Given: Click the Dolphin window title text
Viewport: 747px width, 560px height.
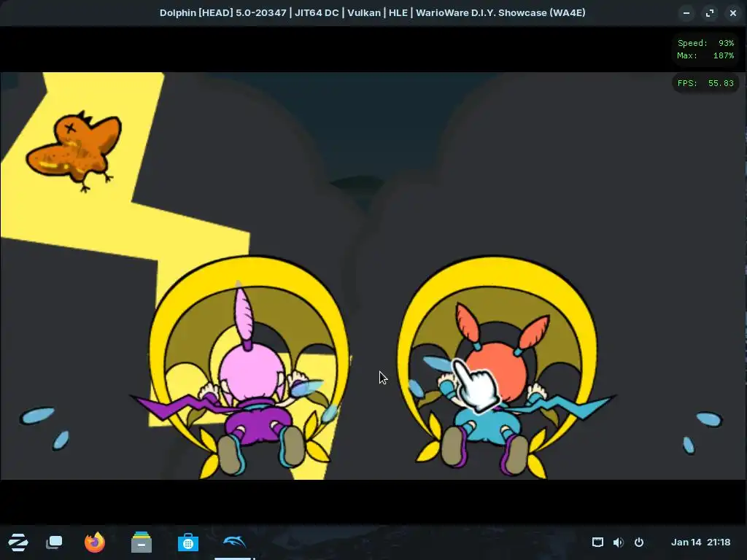Looking at the screenshot, I should pyautogui.click(x=373, y=13).
